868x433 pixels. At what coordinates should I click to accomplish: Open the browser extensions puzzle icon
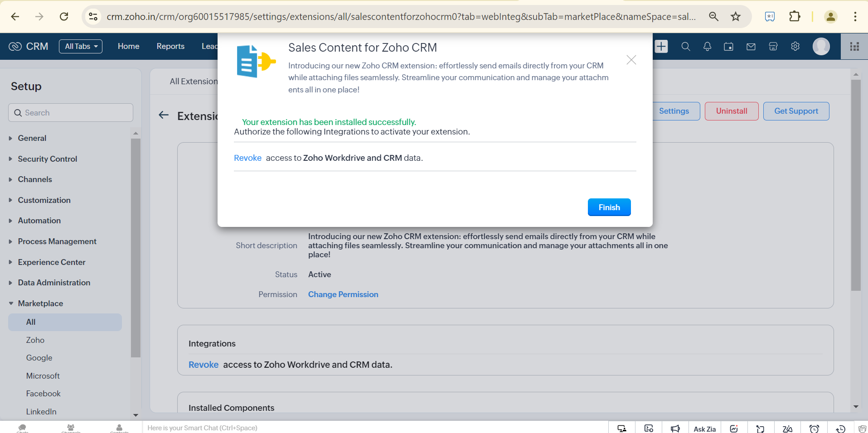[795, 17]
